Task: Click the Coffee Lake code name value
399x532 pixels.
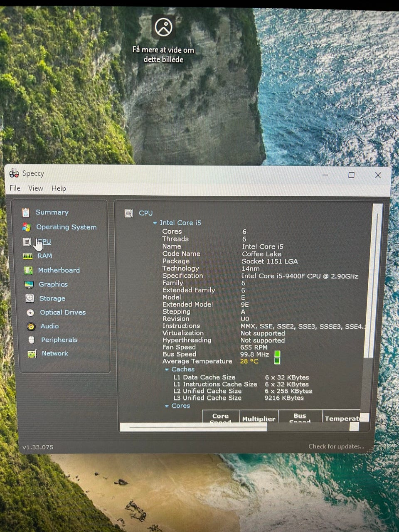Action: [x=262, y=254]
